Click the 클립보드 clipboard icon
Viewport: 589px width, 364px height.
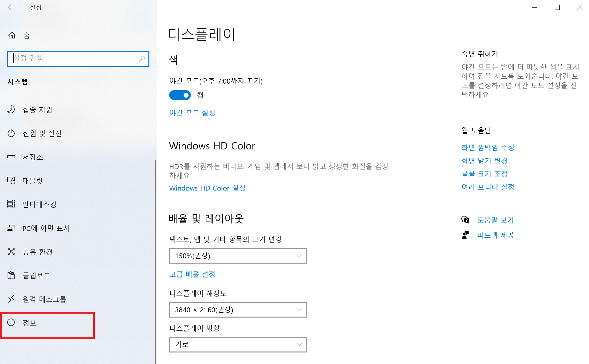point(11,275)
